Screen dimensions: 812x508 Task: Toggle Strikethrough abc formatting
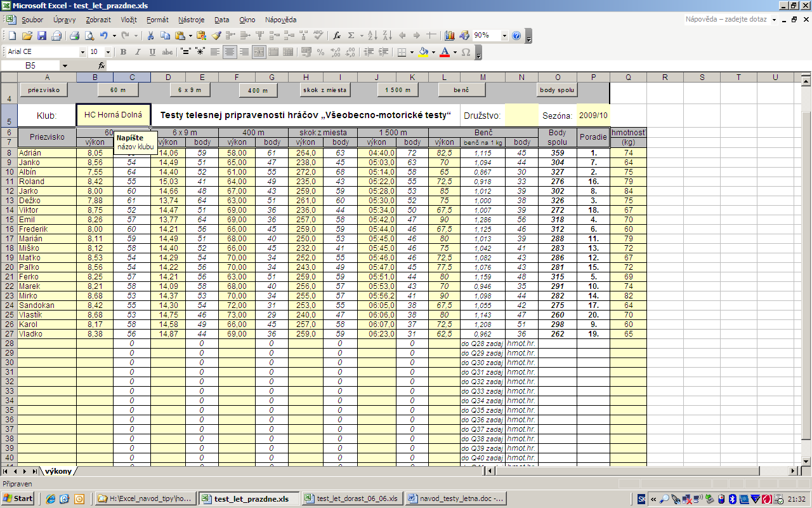coord(167,52)
